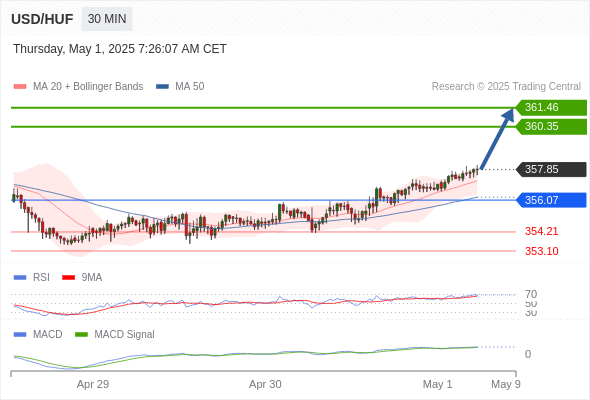Image resolution: width=590 pixels, height=400 pixels.
Task: Click the 354.21 support level label
Action: (541, 231)
